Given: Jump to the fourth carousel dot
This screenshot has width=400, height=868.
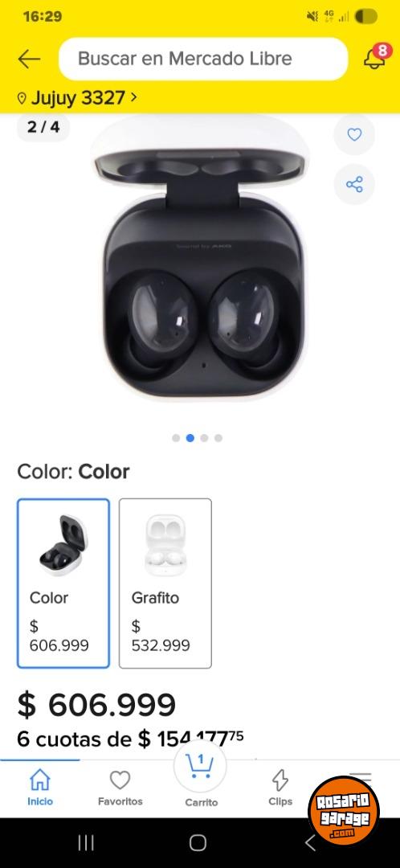Looking at the screenshot, I should (x=218, y=438).
